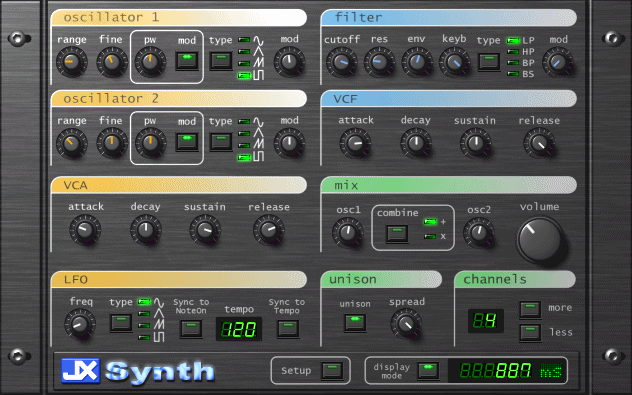
Task: Click the LP filter type LED indicator
Action: (513, 40)
